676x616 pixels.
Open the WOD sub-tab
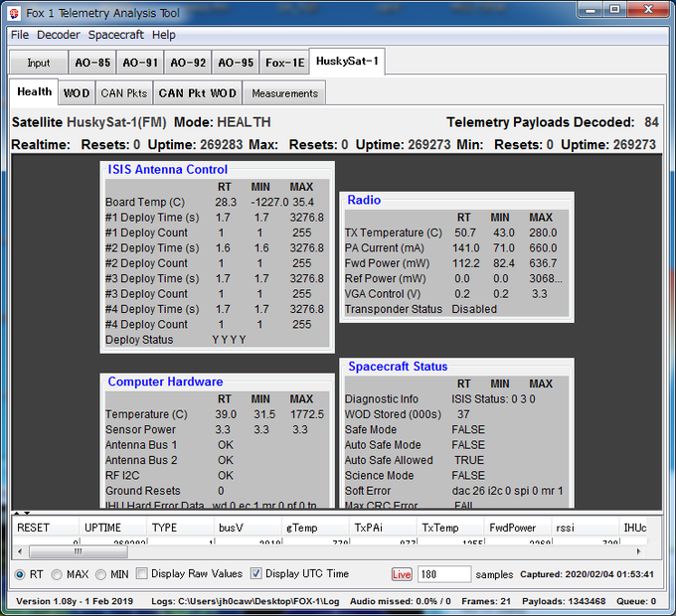point(77,93)
